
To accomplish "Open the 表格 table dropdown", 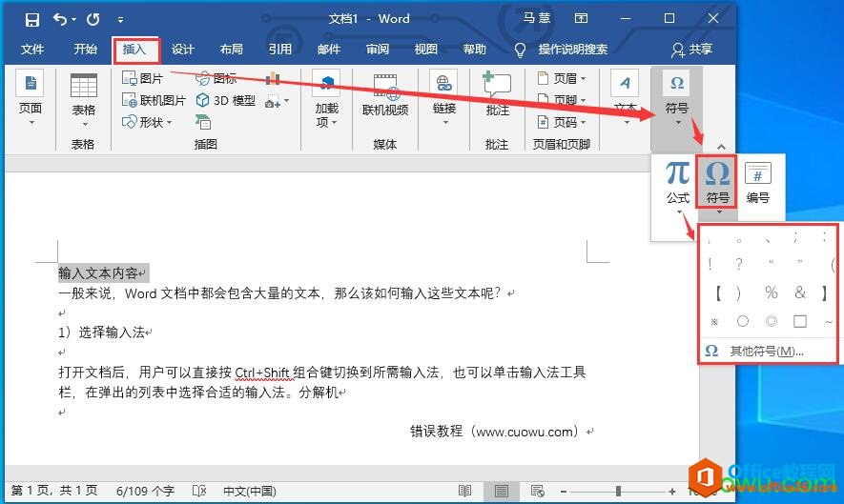I will point(83,101).
